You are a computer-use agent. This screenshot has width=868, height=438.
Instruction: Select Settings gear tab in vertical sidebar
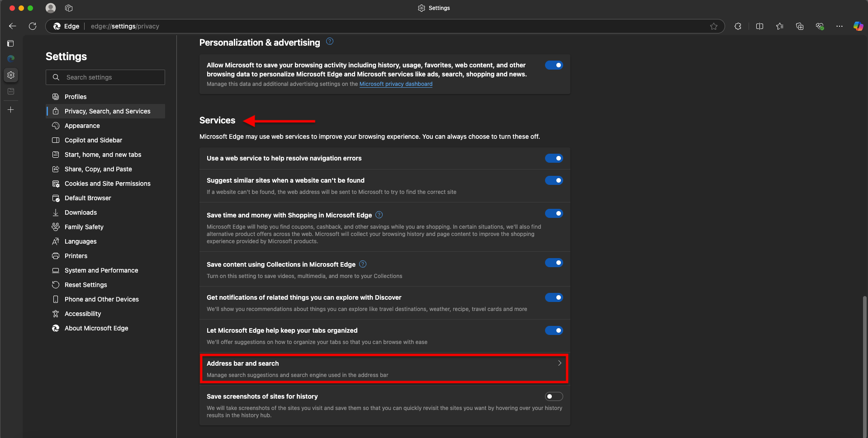pyautogui.click(x=11, y=75)
